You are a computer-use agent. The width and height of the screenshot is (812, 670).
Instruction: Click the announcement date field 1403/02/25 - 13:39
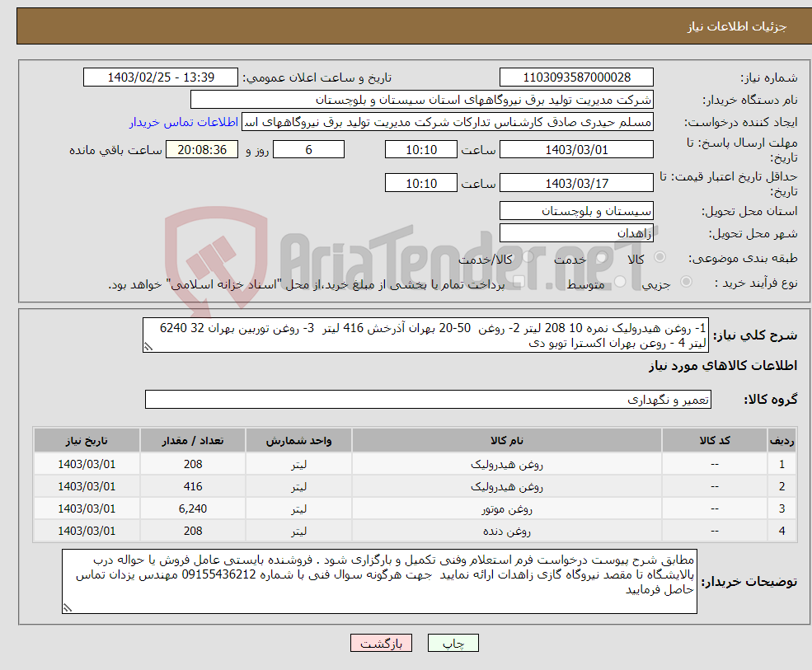pyautogui.click(x=161, y=77)
